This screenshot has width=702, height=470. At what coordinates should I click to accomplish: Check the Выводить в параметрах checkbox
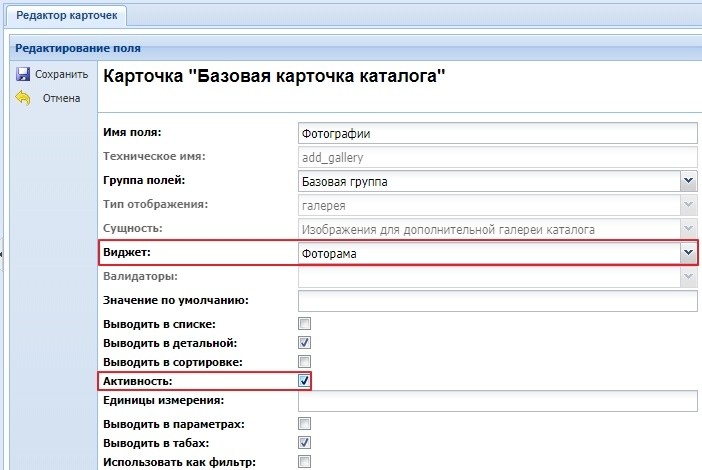pos(305,425)
